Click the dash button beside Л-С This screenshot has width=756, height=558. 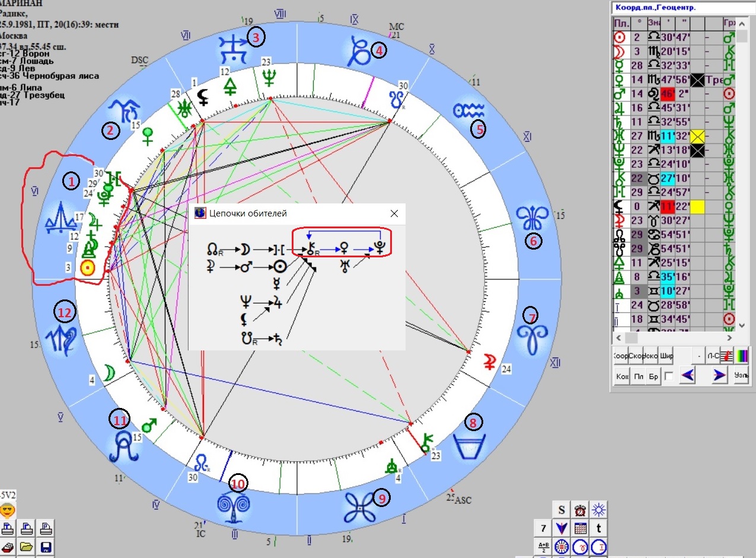point(700,356)
